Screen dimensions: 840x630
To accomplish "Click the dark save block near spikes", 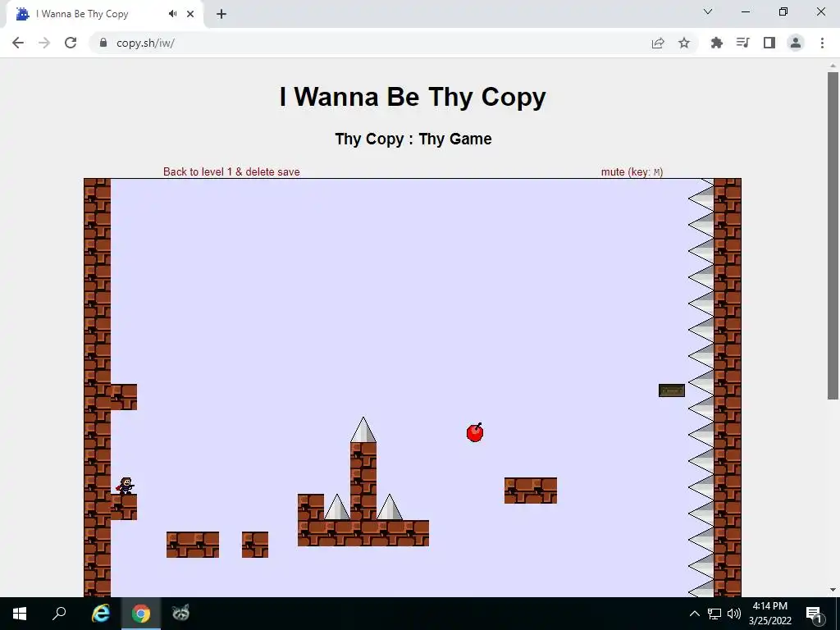I will [672, 390].
